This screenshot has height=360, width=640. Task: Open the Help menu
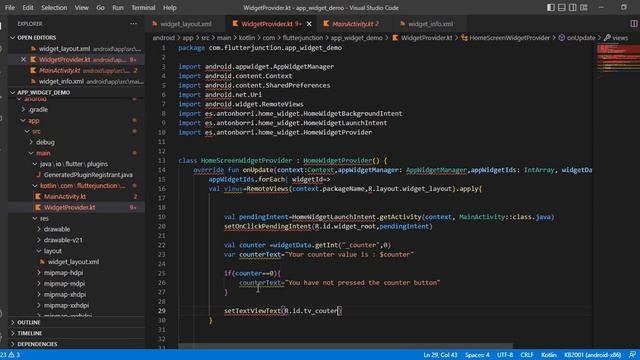(169, 8)
